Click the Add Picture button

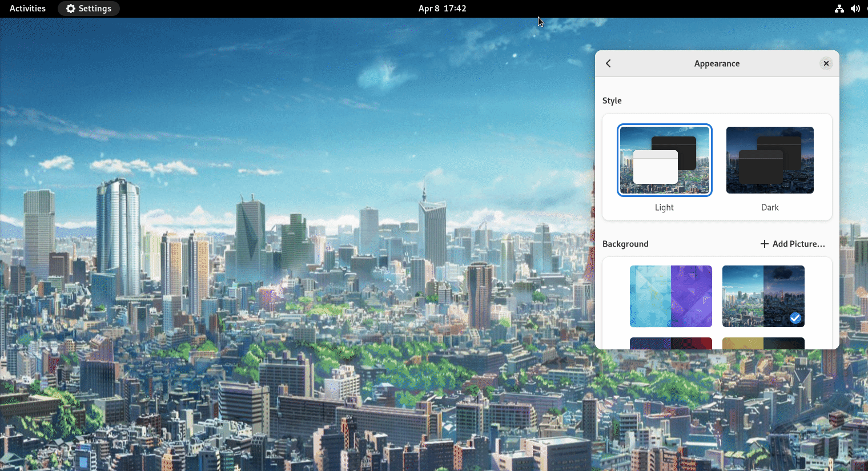(793, 244)
